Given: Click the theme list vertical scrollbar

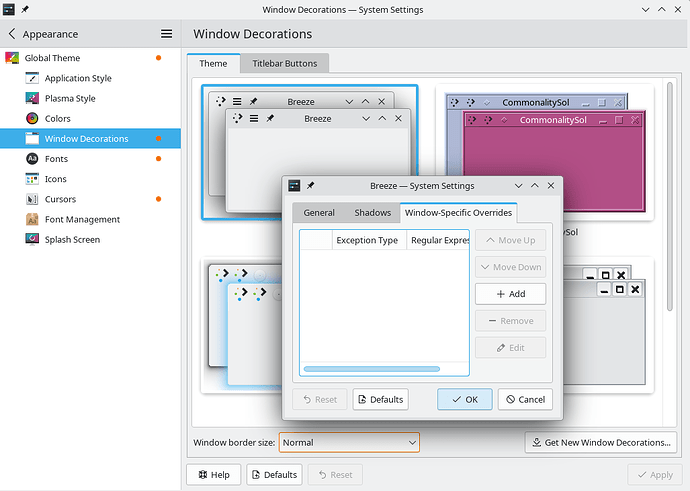Looking at the screenshot, I should (670, 197).
